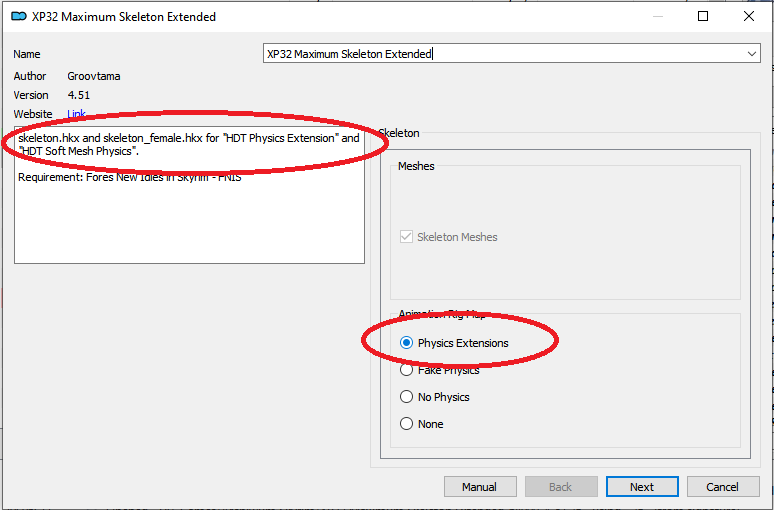The width and height of the screenshot is (774, 510).
Task: Click the skeleton.hkx description text
Action: pos(189,145)
